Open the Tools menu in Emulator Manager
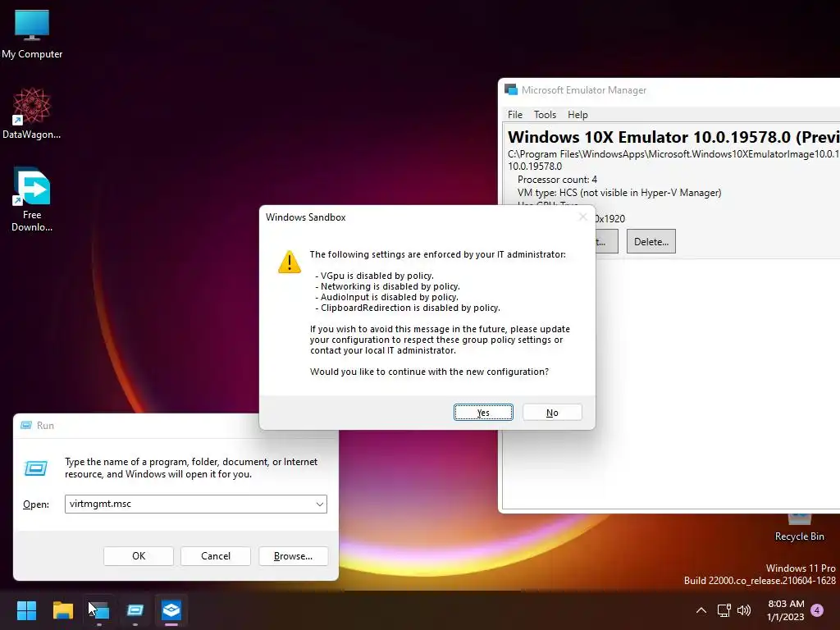The height and width of the screenshot is (630, 840). coord(545,115)
